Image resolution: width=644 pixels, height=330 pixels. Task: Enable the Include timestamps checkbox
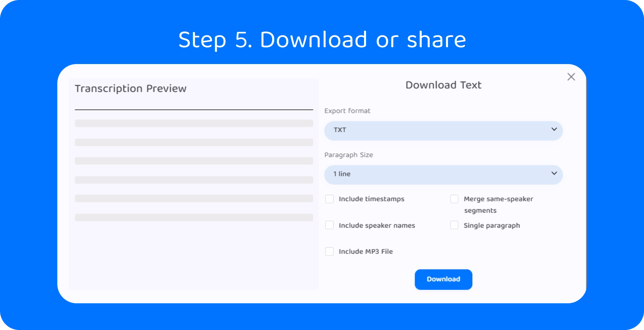pos(329,199)
